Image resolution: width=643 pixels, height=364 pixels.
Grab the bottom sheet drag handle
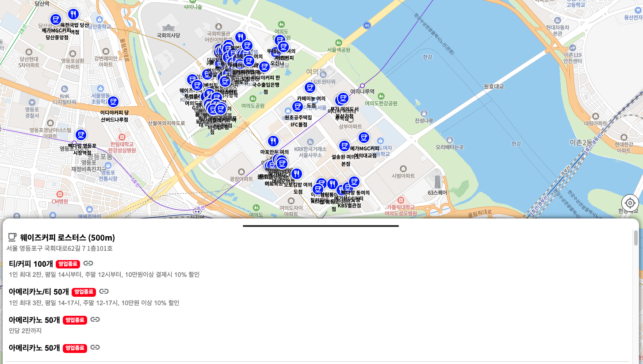point(321,226)
